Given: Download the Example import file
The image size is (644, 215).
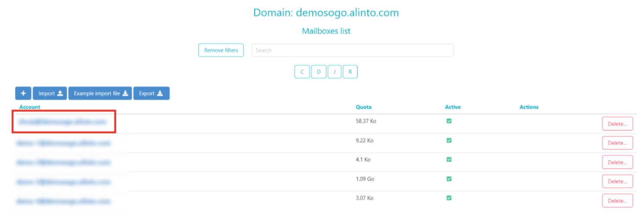Looking at the screenshot, I should tap(101, 93).
